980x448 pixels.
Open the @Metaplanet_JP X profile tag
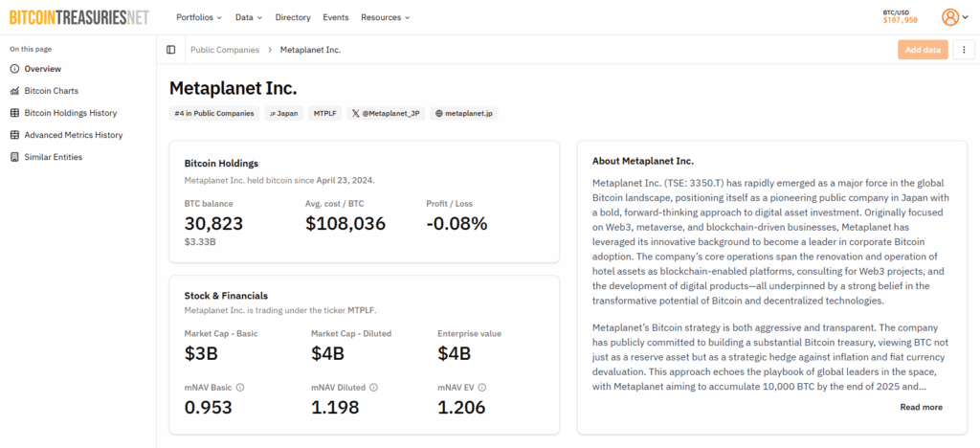tap(385, 113)
